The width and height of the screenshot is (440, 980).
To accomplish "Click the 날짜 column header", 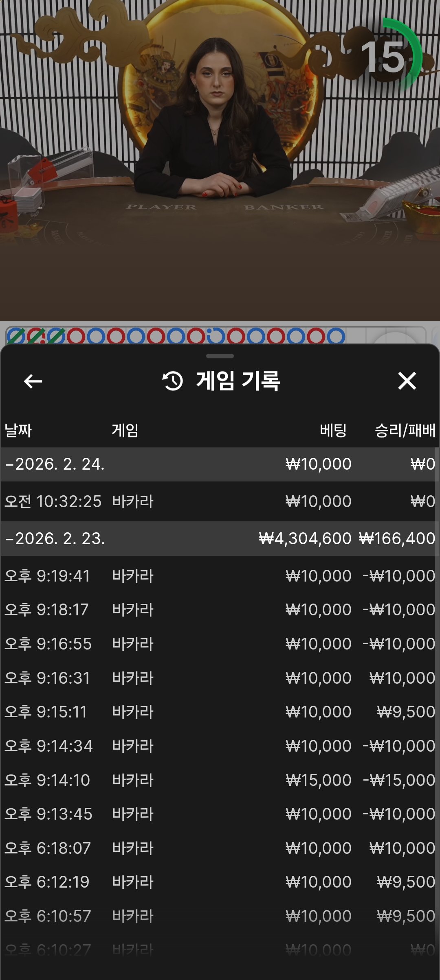I will [18, 430].
